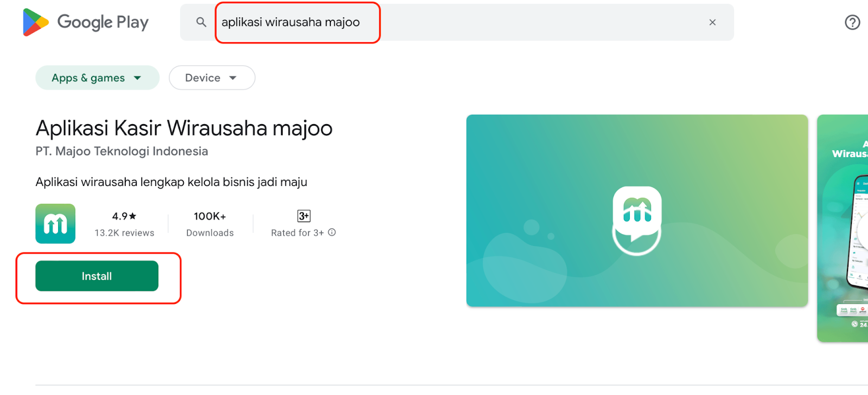Click the 3+ rating badge
The height and width of the screenshot is (395, 868).
click(x=304, y=216)
